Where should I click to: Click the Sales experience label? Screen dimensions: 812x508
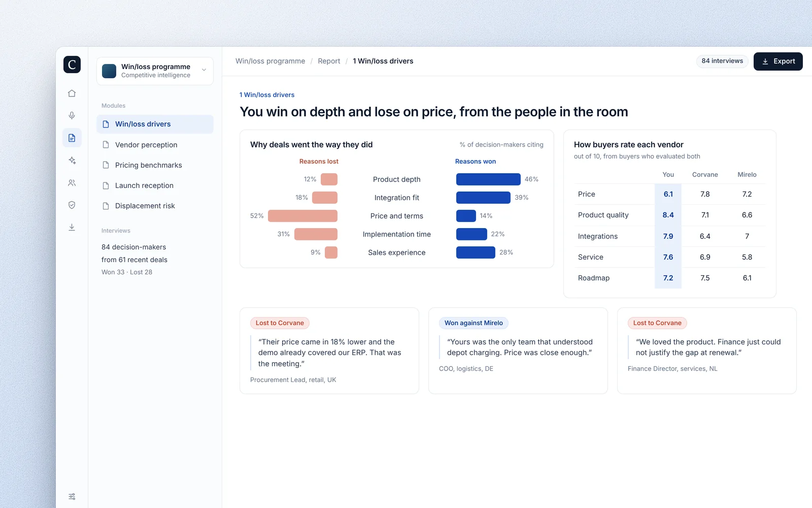coord(397,252)
